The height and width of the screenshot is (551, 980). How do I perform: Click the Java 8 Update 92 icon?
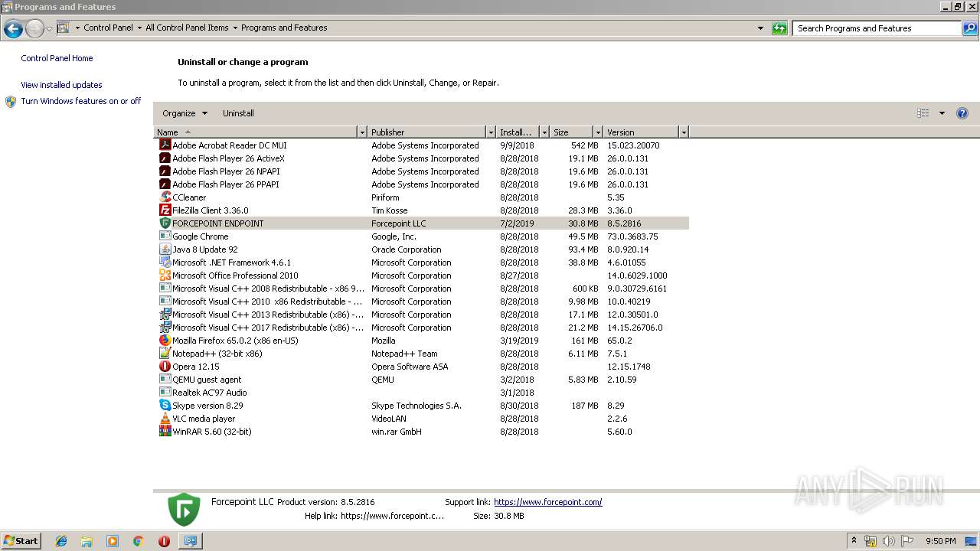[165, 249]
